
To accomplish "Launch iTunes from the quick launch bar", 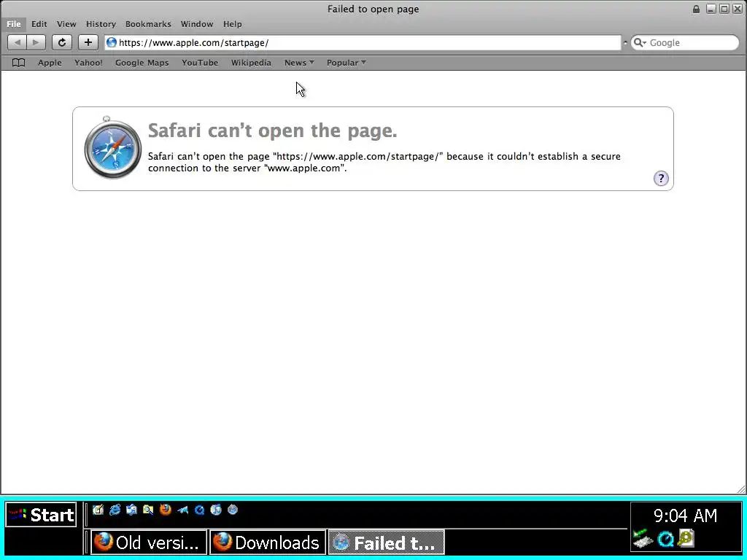I will tap(216, 510).
